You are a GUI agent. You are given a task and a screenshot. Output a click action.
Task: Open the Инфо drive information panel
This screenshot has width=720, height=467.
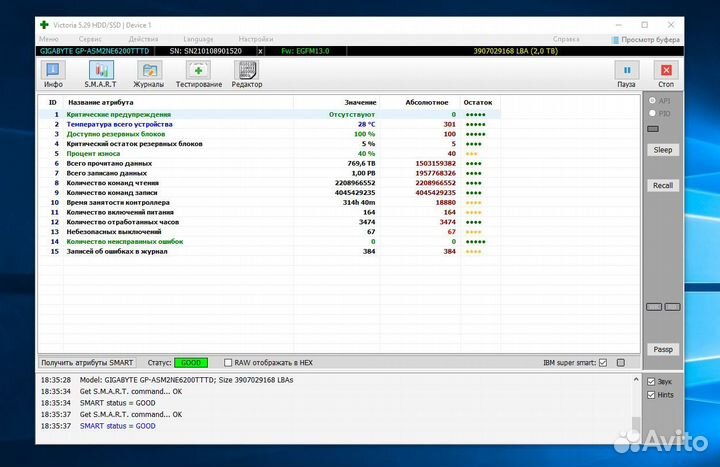click(53, 74)
